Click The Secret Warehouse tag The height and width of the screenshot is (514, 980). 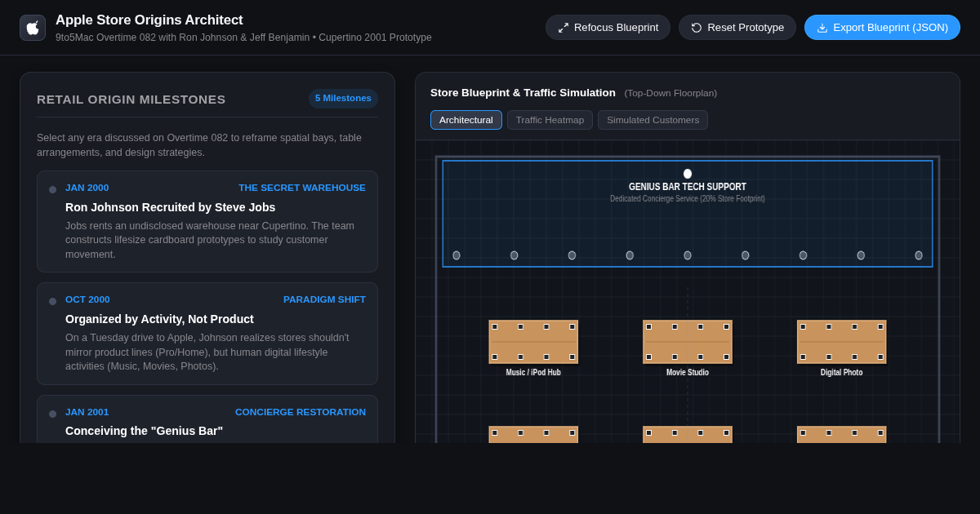point(302,188)
